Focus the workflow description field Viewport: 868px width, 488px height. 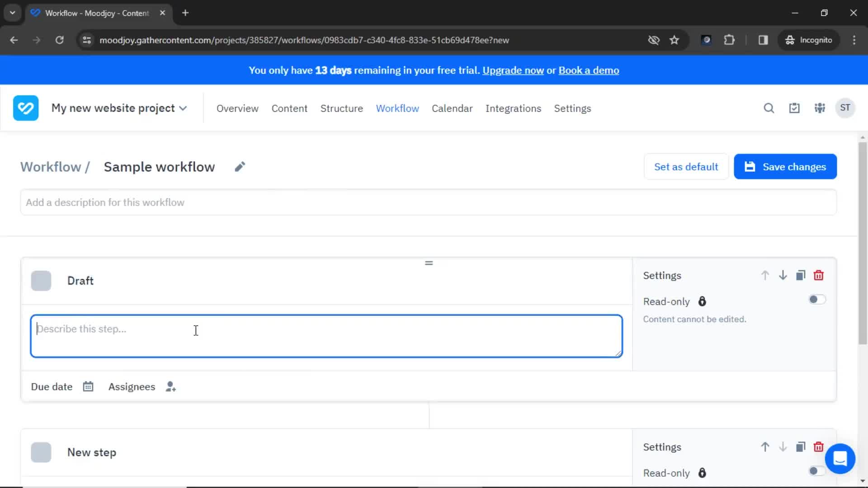428,202
